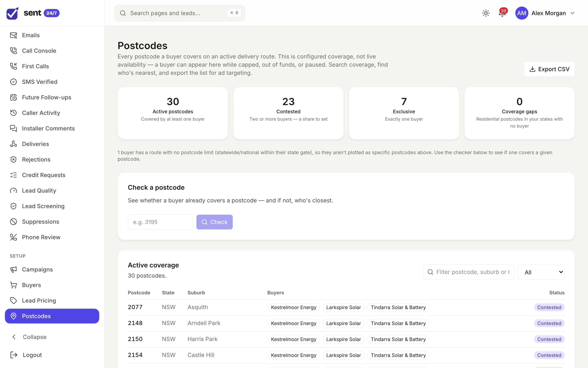
Task: Click the Filter postcode, suburb field
Action: tap(468, 272)
